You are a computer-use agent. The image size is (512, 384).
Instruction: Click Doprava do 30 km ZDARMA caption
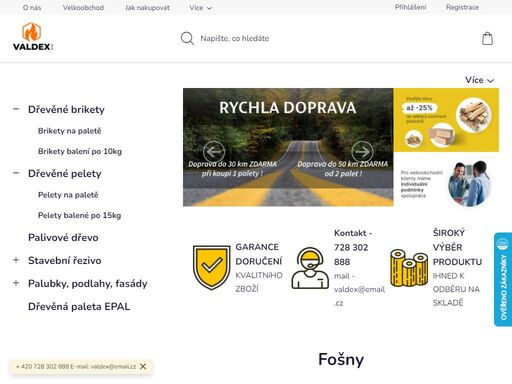(232, 169)
